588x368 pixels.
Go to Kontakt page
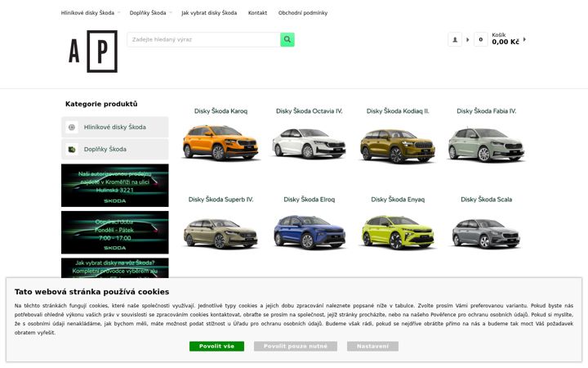[x=257, y=13]
